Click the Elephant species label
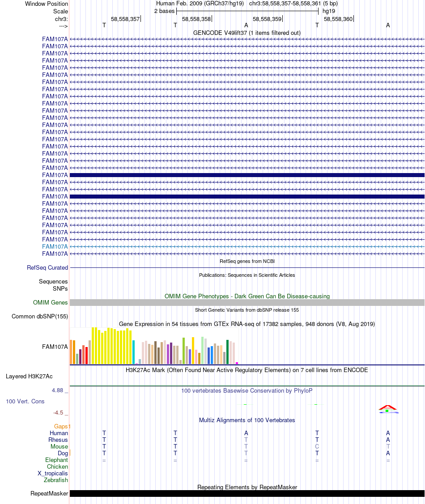The image size is (425, 504). tap(56, 460)
